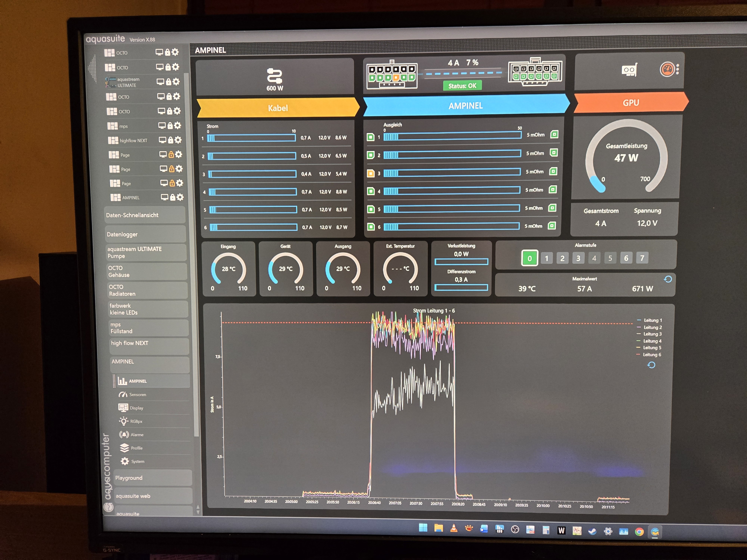Select Alarmstufe level 3 button

(x=578, y=258)
